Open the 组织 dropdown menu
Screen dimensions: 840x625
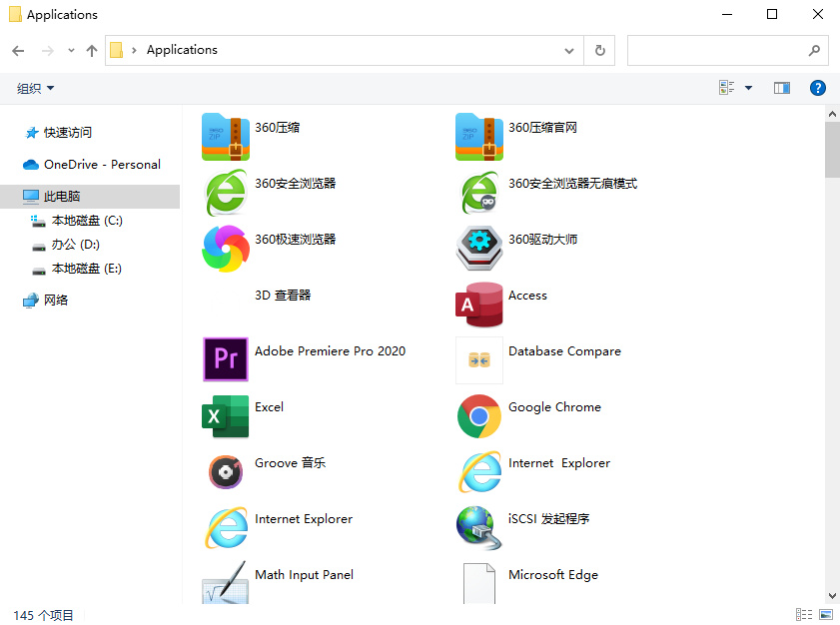(x=36, y=89)
